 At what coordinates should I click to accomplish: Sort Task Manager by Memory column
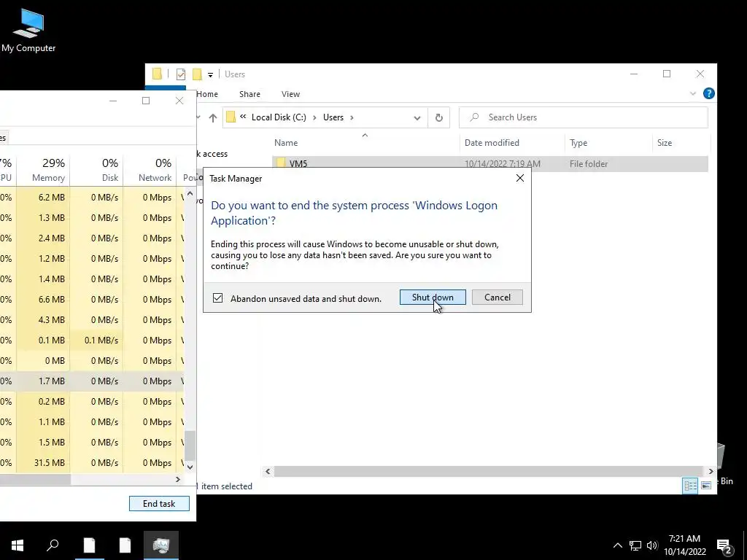48,169
